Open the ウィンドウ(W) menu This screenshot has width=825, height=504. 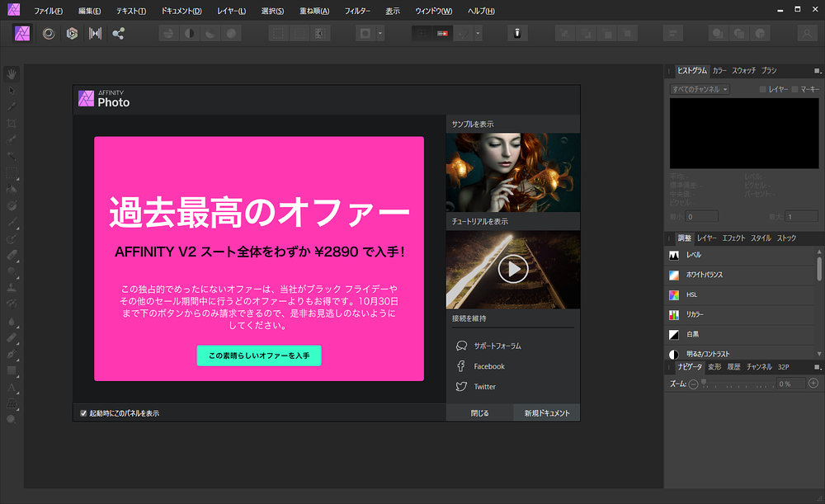coord(434,11)
